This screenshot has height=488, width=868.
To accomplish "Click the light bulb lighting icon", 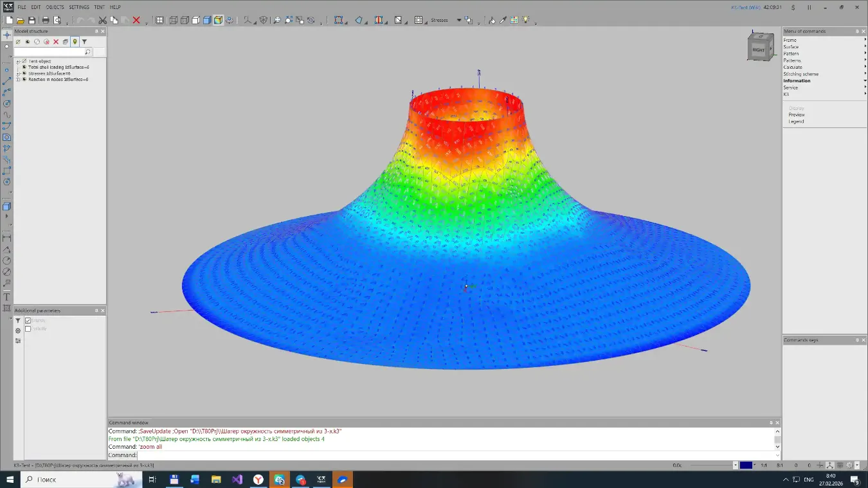I will click(x=525, y=21).
